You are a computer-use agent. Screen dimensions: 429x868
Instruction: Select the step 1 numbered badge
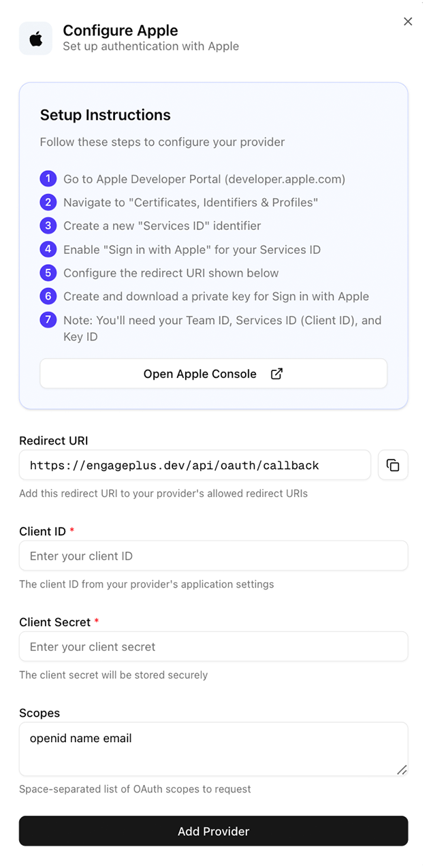click(48, 178)
